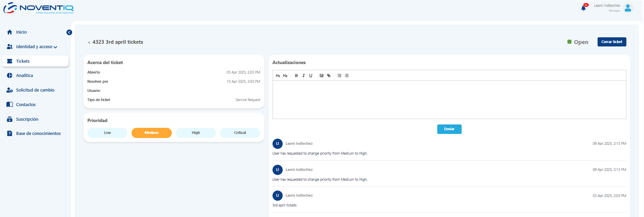Apply Heading 2 format in editor
Viewport: 644px width, 217px height.
tap(285, 76)
